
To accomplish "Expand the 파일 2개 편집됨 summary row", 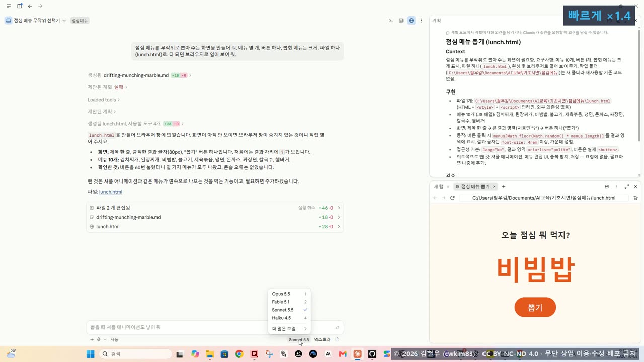I will [x=215, y=208].
